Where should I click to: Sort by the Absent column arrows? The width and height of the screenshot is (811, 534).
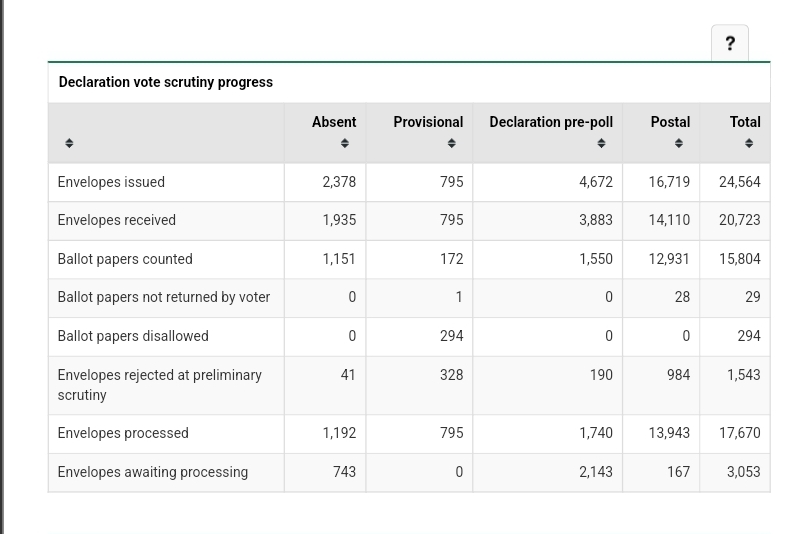point(344,144)
